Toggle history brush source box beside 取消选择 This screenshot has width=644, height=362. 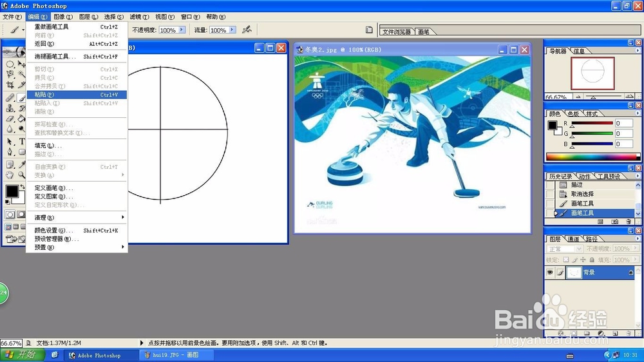[x=550, y=194]
